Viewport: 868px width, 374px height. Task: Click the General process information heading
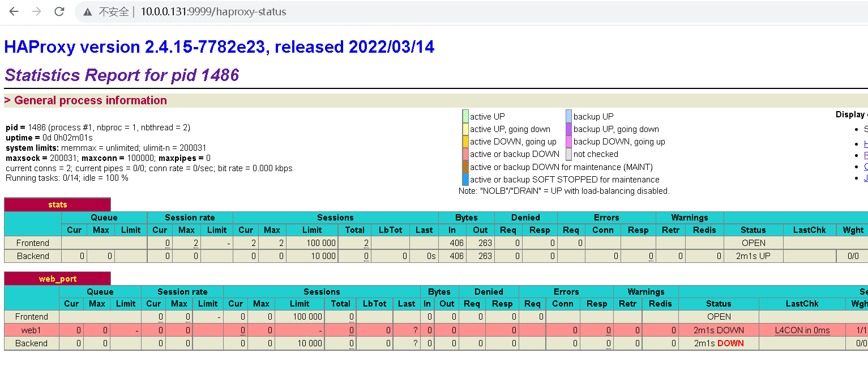pyautogui.click(x=85, y=100)
